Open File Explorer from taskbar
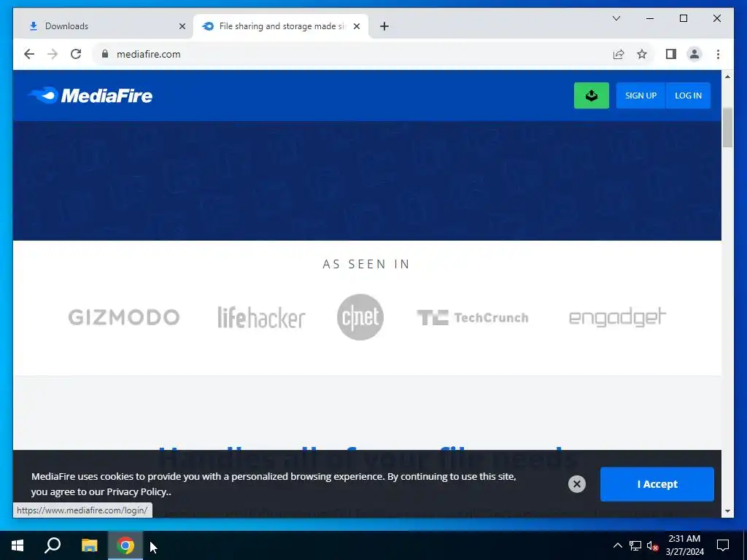Screen dimensions: 747x560 click(89, 545)
